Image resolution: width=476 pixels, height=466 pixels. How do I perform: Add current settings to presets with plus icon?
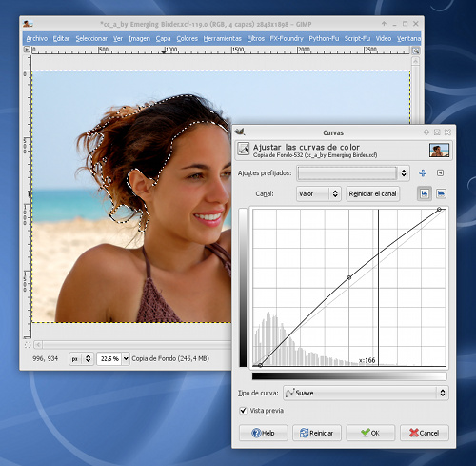pos(423,173)
